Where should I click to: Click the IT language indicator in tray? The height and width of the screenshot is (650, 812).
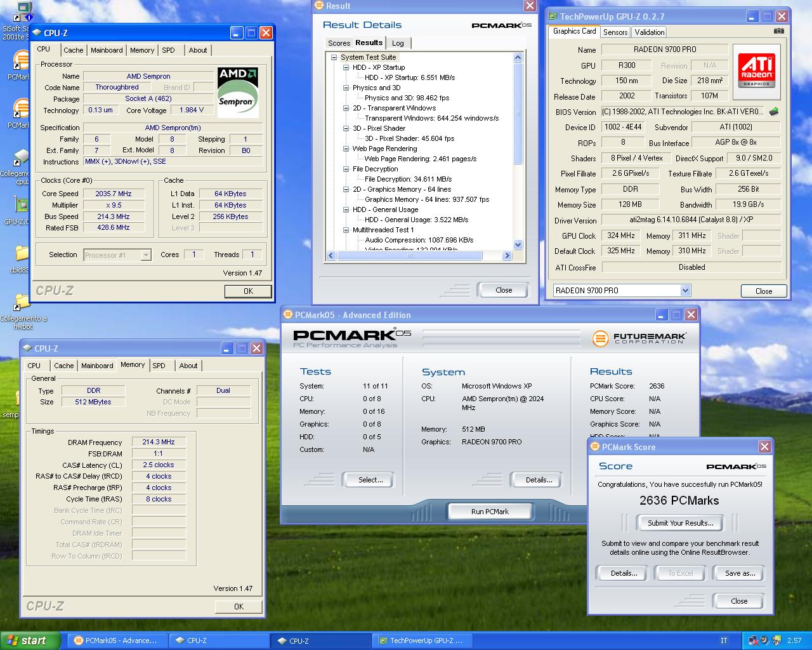(724, 640)
